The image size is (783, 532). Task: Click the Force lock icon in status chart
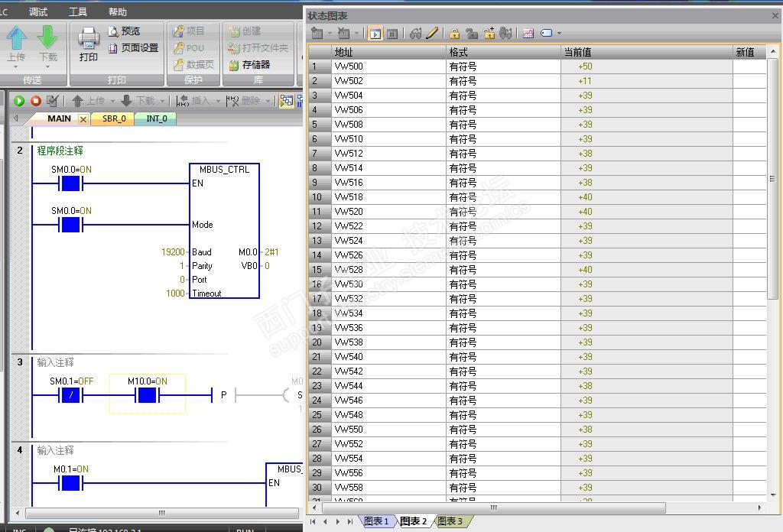pos(454,34)
